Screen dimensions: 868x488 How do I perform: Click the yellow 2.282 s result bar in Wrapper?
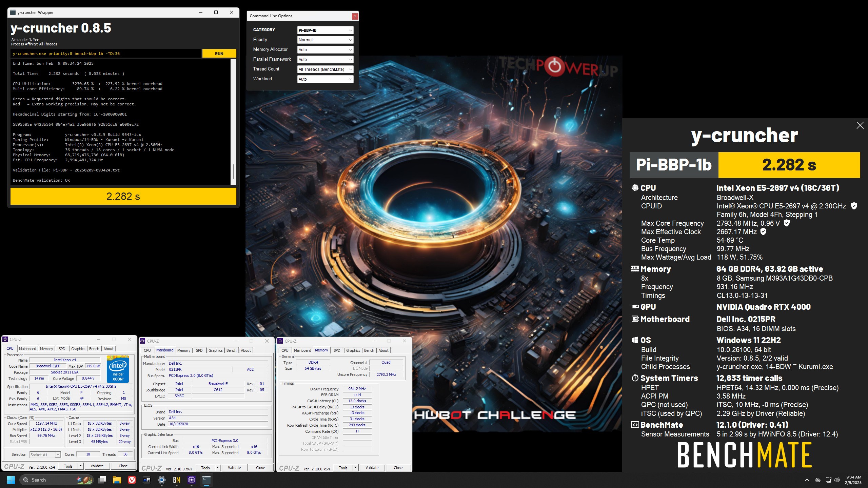[x=123, y=196]
